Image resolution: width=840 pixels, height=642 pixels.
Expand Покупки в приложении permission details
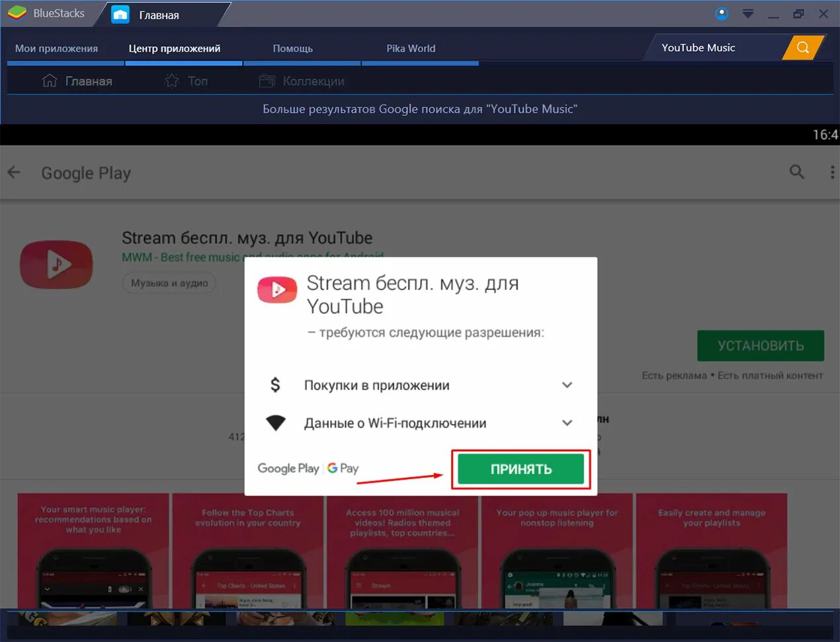(x=567, y=385)
